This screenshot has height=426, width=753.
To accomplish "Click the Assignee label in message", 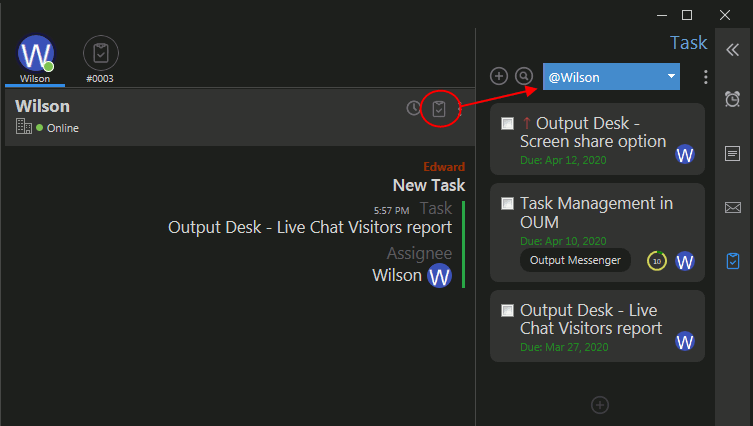I will [419, 253].
